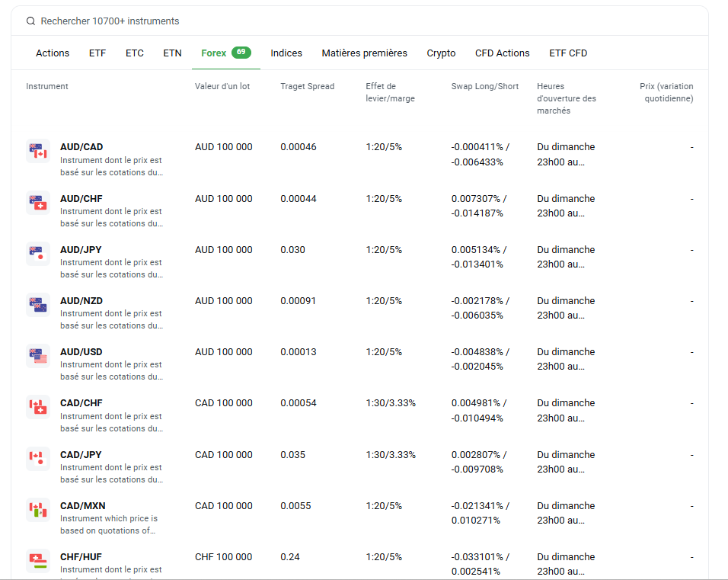The height and width of the screenshot is (580, 728).
Task: Click the AUD/JPY flag pair icon
Action: tap(38, 254)
